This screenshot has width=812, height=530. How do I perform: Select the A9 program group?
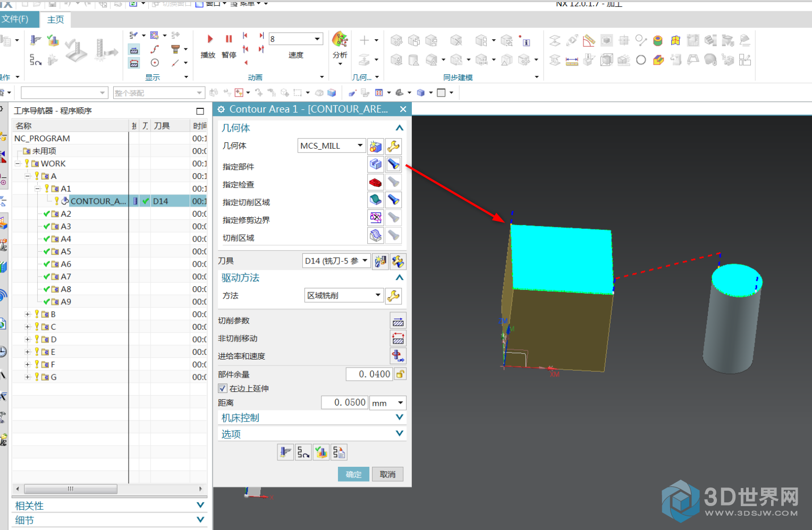pyautogui.click(x=66, y=301)
